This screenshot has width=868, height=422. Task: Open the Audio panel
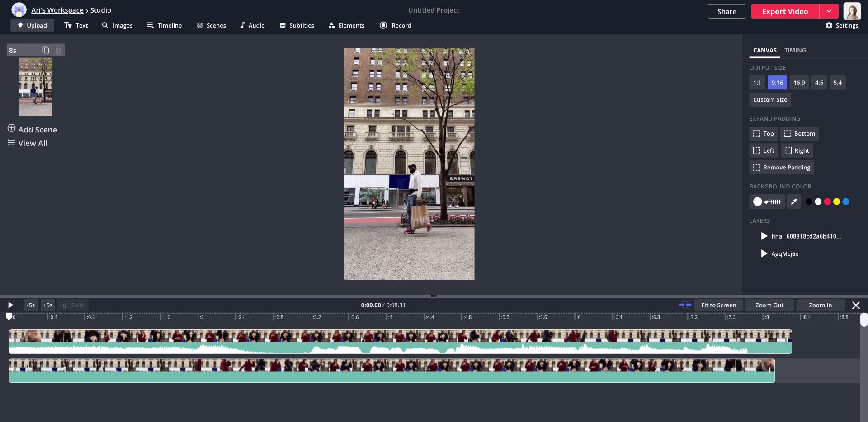tap(252, 25)
